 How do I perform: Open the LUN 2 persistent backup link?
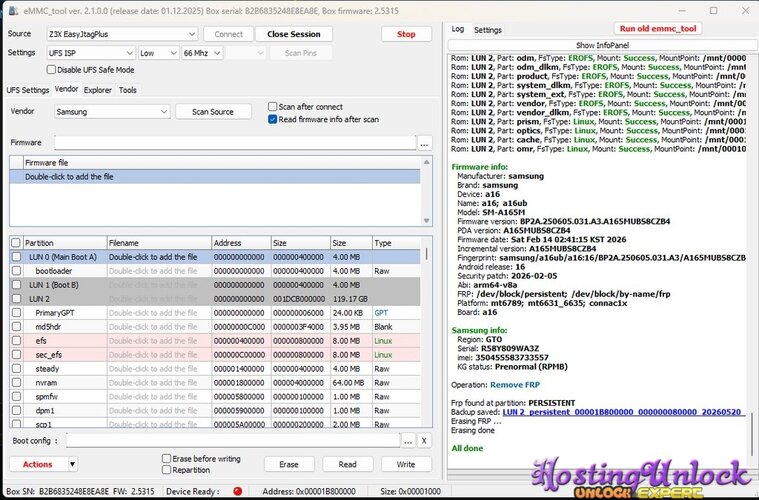pos(622,412)
